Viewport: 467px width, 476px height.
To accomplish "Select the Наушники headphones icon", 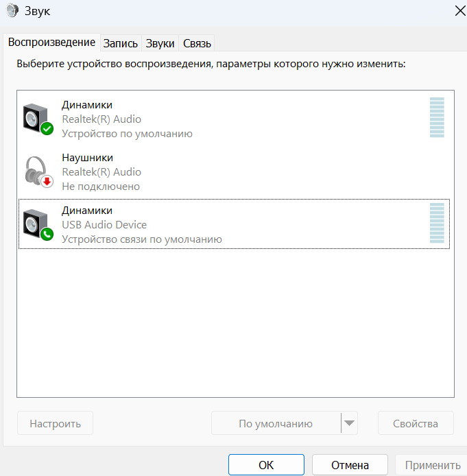I will (x=39, y=172).
